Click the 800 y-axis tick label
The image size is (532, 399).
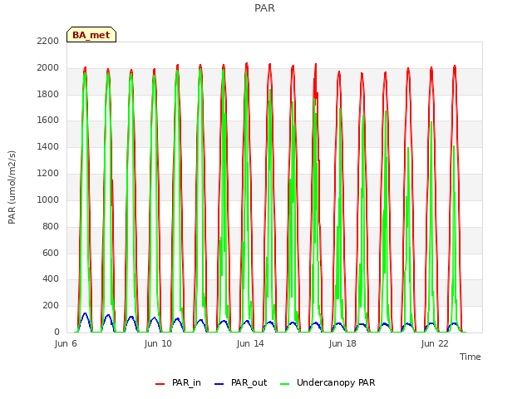[51, 226]
